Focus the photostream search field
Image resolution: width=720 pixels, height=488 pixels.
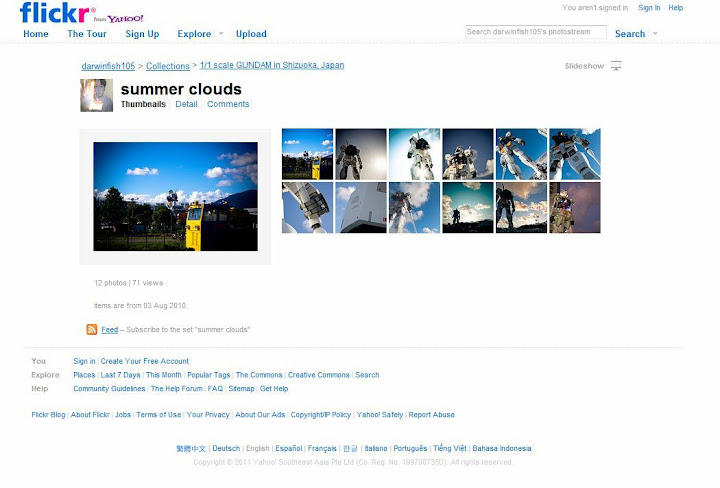coord(535,32)
